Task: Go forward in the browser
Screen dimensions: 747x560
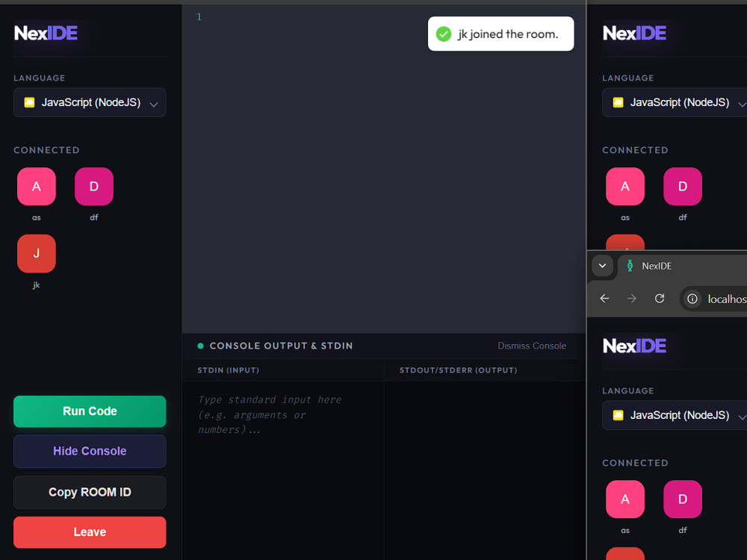Action: tap(632, 299)
